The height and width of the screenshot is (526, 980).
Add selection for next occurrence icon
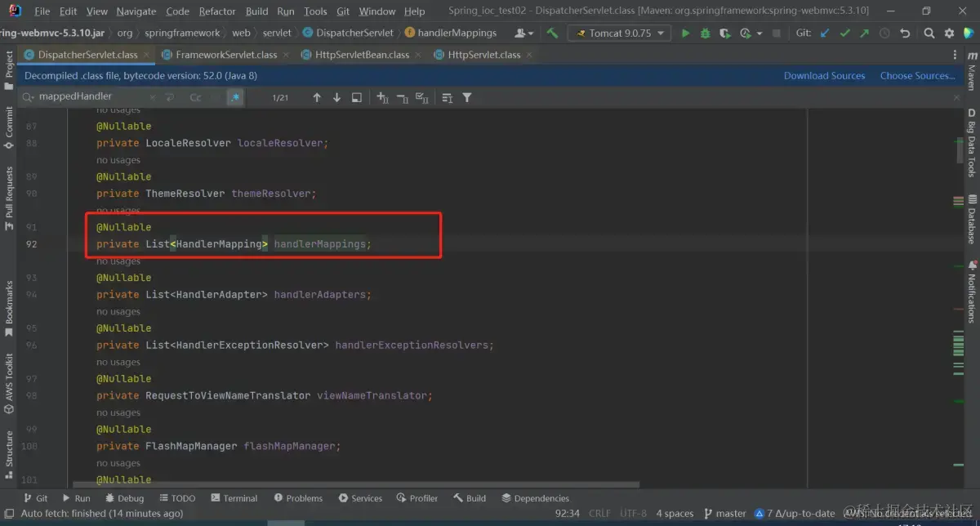point(382,97)
